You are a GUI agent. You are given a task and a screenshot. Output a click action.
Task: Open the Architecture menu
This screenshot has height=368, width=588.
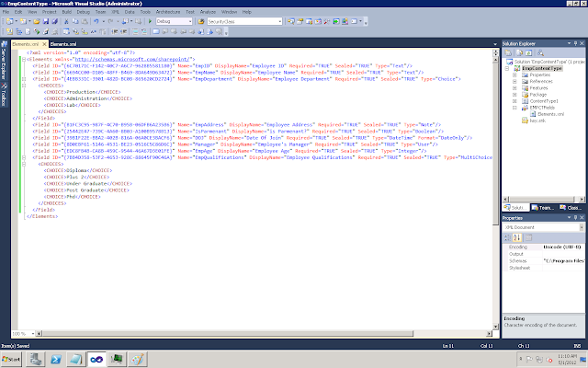click(x=168, y=12)
